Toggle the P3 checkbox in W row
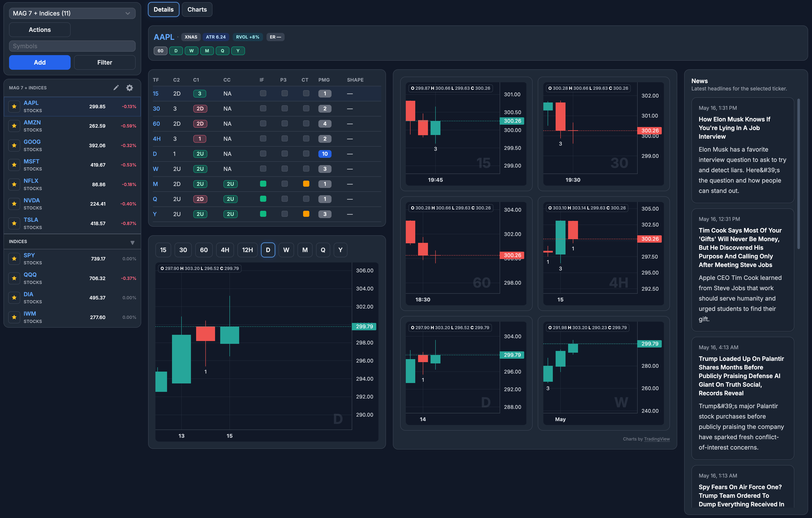This screenshot has height=518, width=812. (x=285, y=169)
